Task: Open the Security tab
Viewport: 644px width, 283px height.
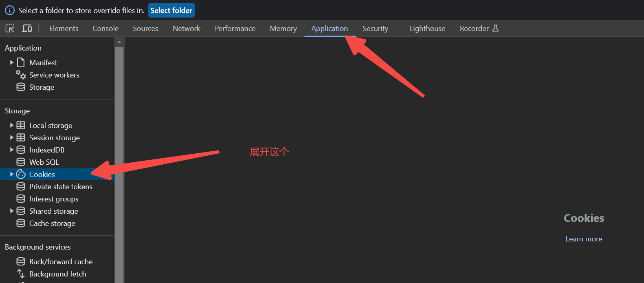Action: 375,28
